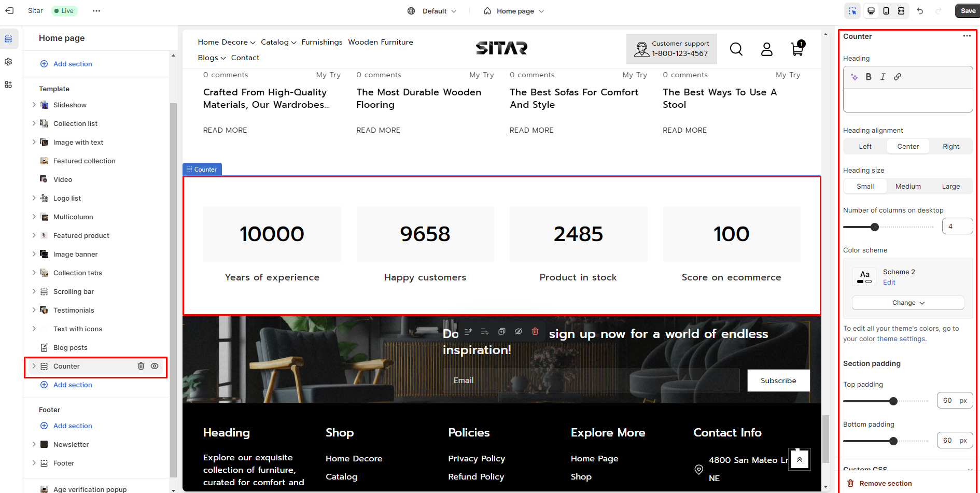Open theme settings gear in left rail
The height and width of the screenshot is (493, 980).
pos(8,62)
